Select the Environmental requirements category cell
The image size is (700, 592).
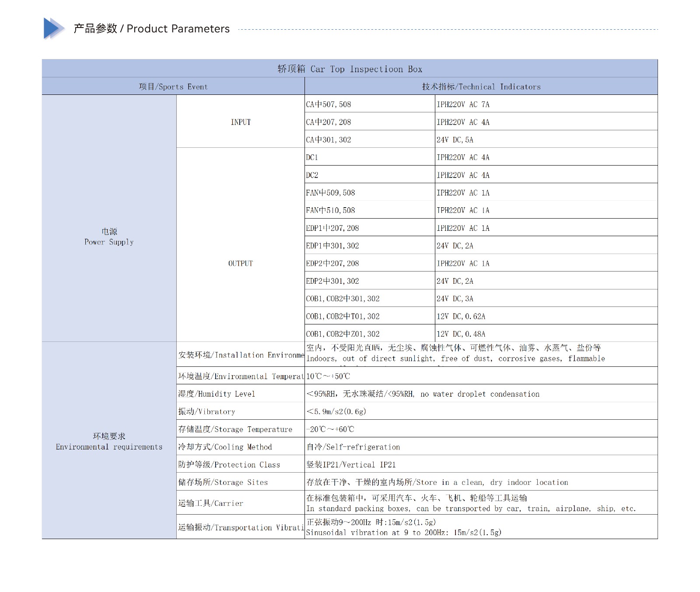point(109,441)
